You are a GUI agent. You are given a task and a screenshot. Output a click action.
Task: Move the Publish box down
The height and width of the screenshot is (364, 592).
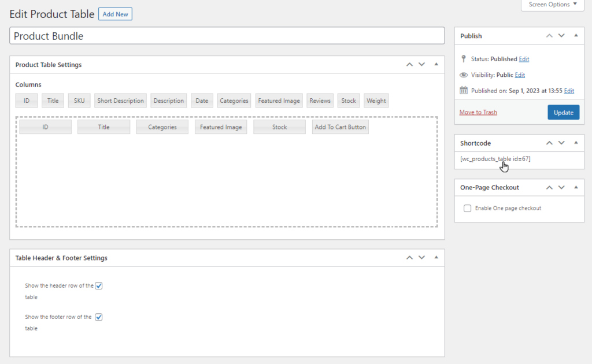561,36
